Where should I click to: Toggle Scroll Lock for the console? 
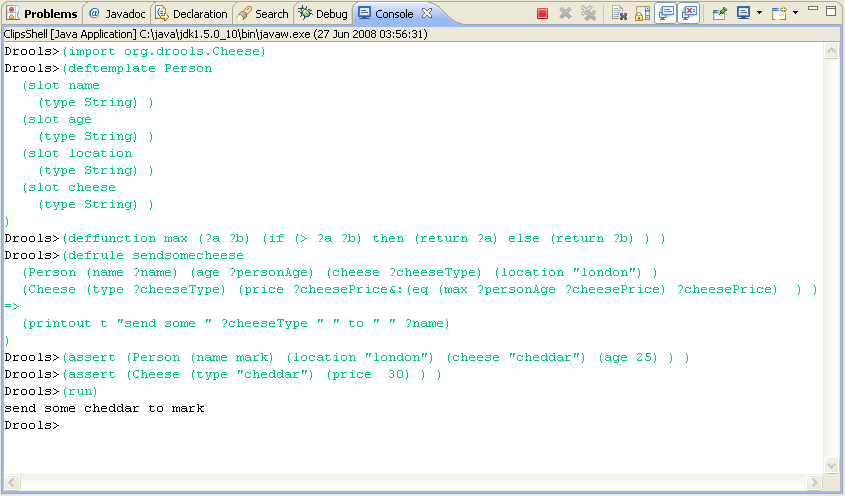click(642, 14)
